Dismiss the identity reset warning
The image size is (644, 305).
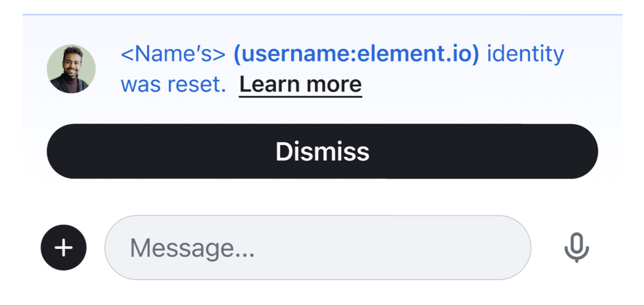(322, 151)
